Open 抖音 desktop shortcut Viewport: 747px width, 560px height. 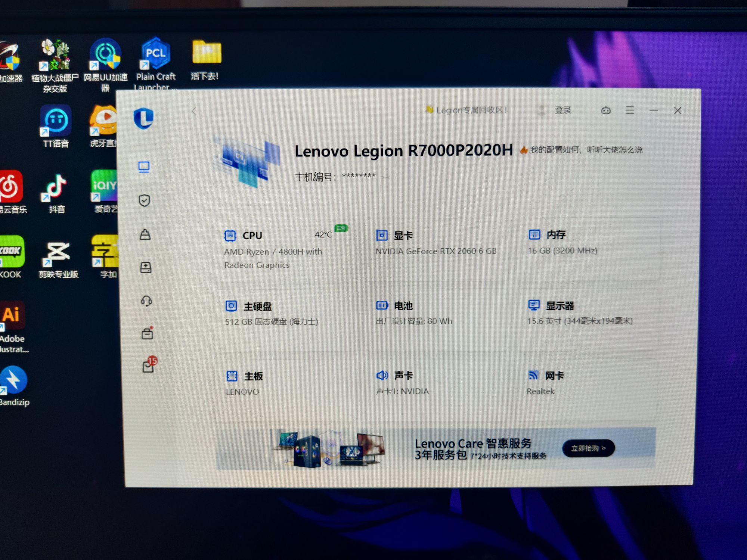[56, 193]
